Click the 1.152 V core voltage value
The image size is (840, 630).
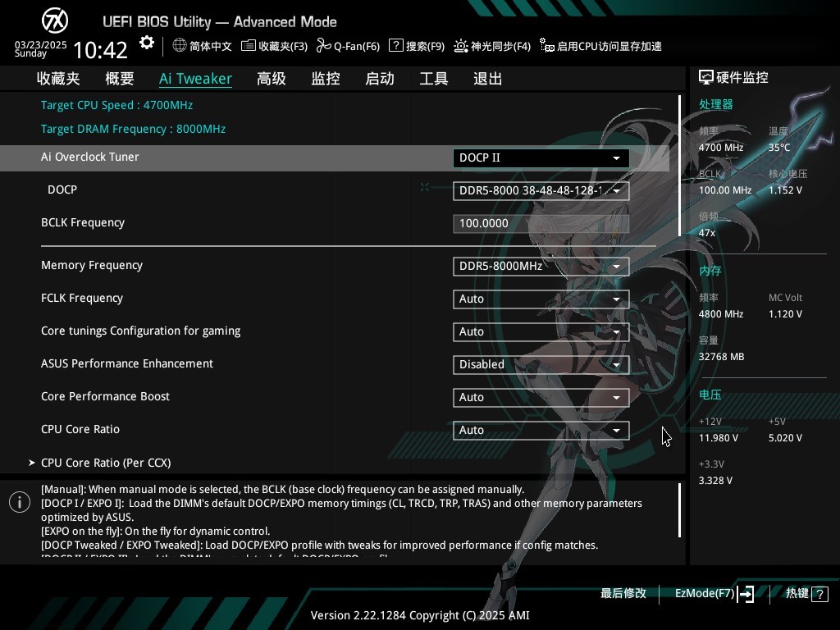(x=785, y=190)
